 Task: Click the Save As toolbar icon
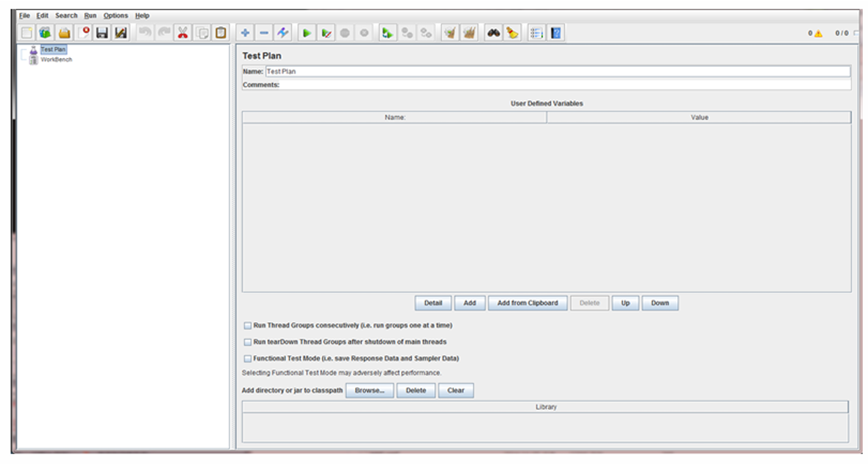[121, 33]
